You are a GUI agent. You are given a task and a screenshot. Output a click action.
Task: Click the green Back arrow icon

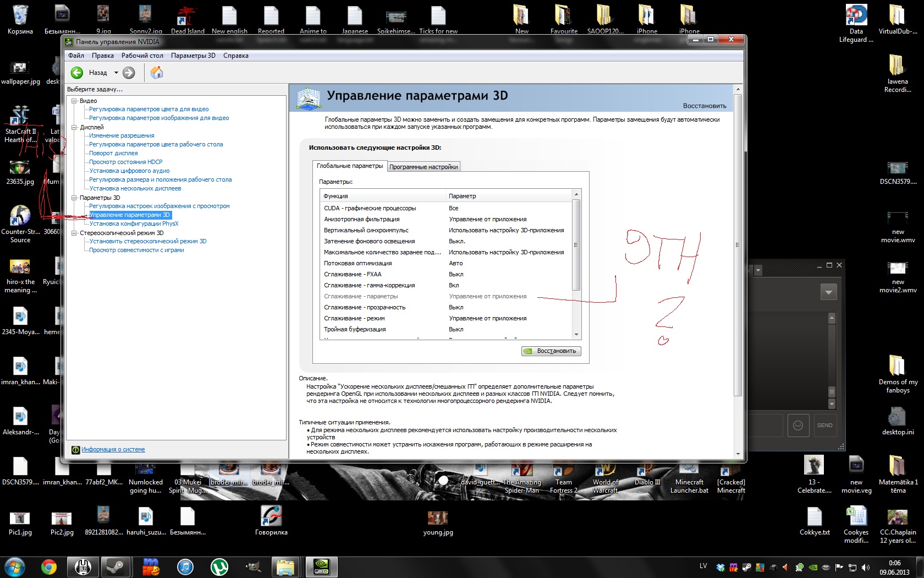click(77, 73)
